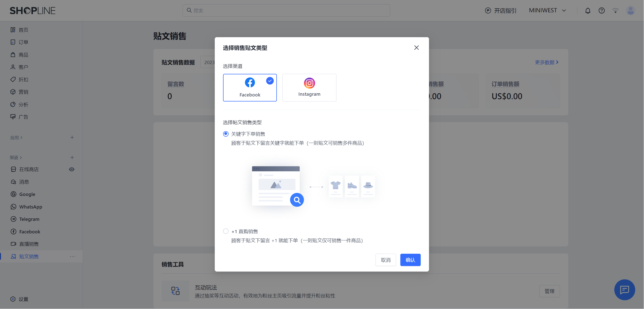The image size is (644, 309).
Task: Click the 订单 orders icon
Action: (13, 42)
